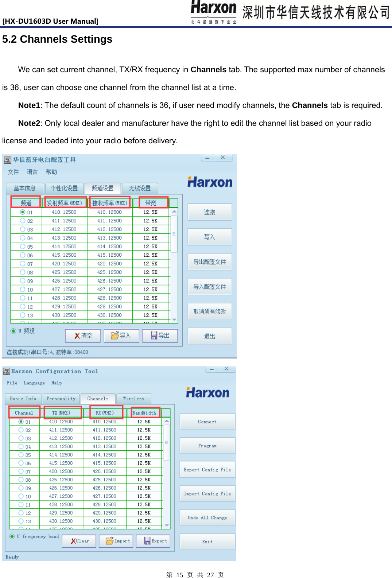This screenshot has width=392, height=578.
Task: Select channel 07 radio in Chinese window
Action: coord(23,264)
